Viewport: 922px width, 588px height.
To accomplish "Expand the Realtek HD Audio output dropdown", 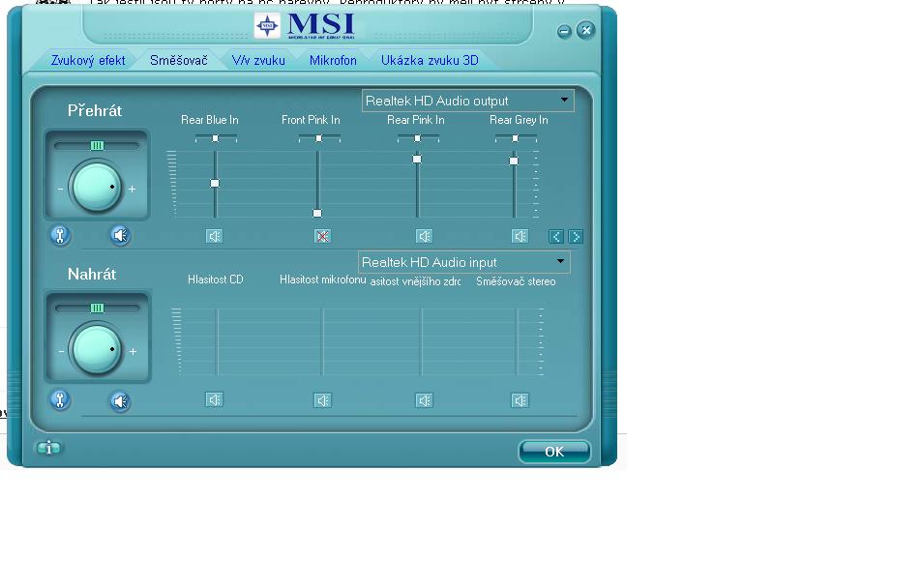I will click(468, 101).
